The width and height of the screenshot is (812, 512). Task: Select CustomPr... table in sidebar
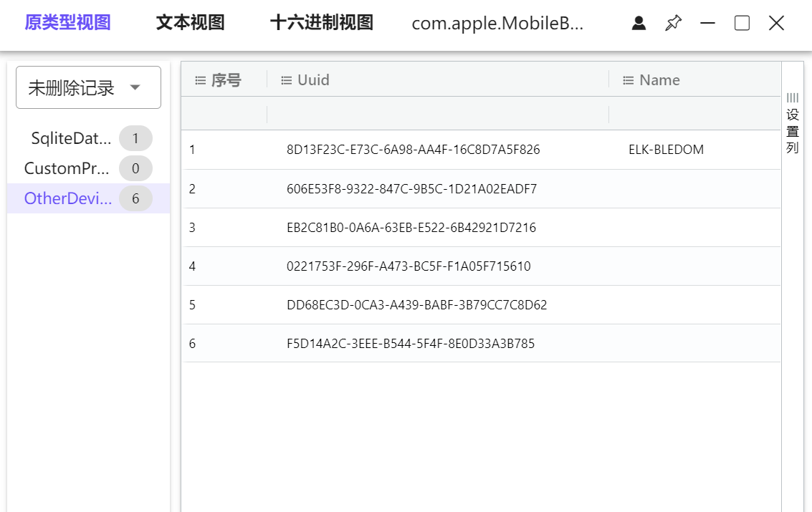[68, 169]
